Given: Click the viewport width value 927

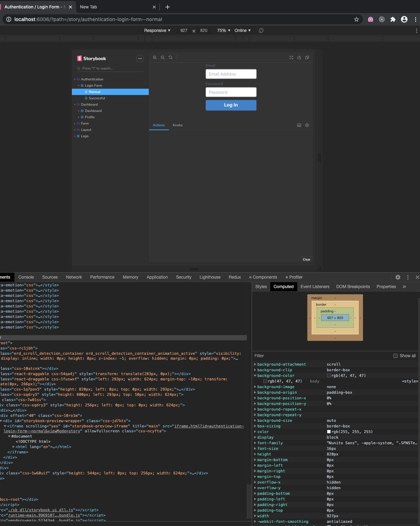Looking at the screenshot, I should 184,31.
